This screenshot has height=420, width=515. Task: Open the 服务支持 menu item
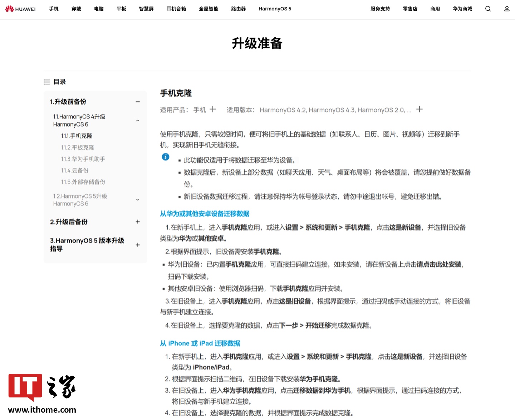pos(380,9)
